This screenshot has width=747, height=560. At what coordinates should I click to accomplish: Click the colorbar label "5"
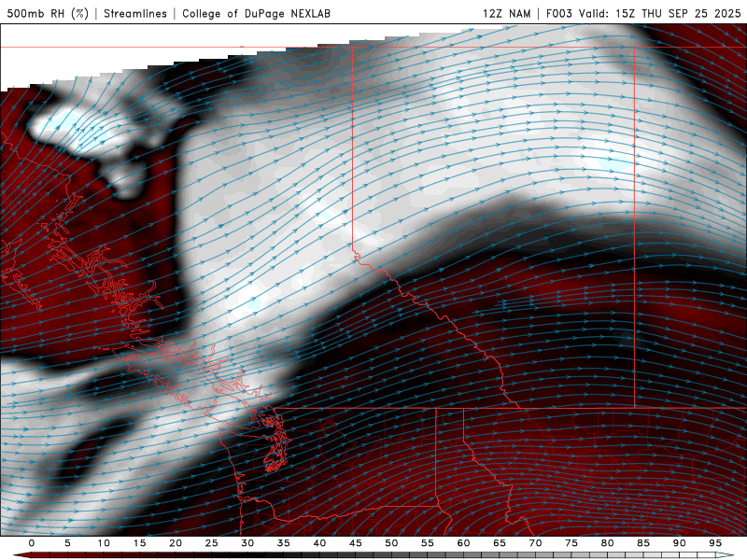[67, 543]
